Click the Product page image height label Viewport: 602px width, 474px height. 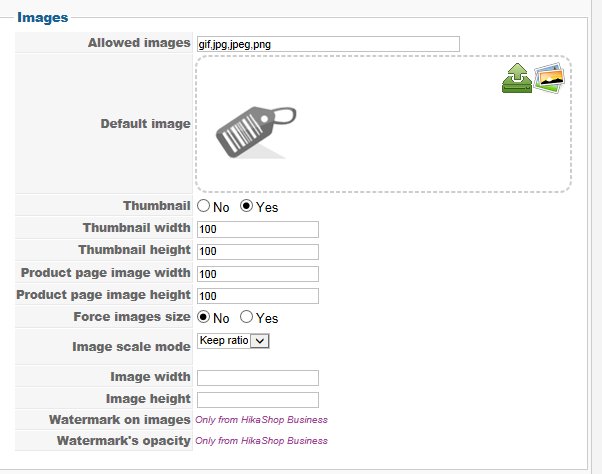pyautogui.click(x=103, y=295)
